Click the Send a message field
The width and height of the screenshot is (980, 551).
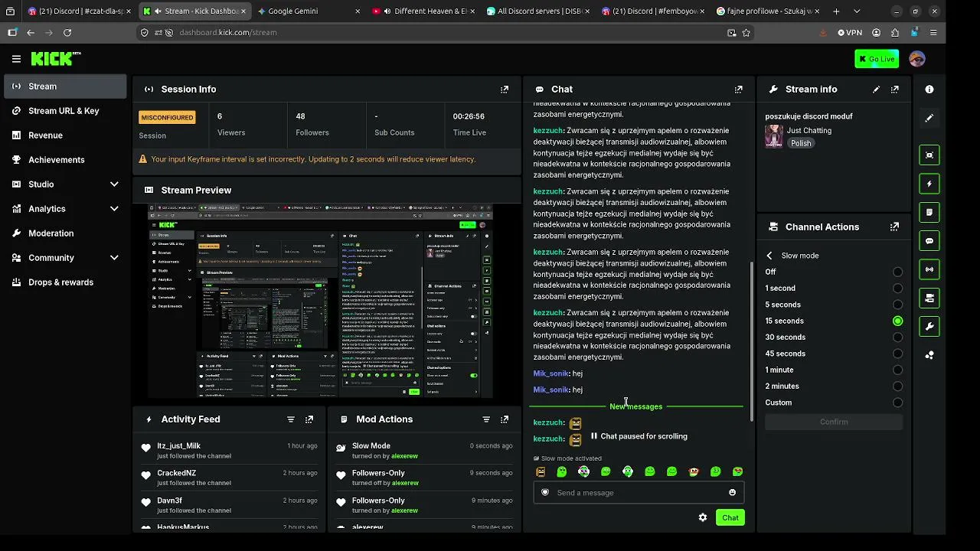(639, 493)
